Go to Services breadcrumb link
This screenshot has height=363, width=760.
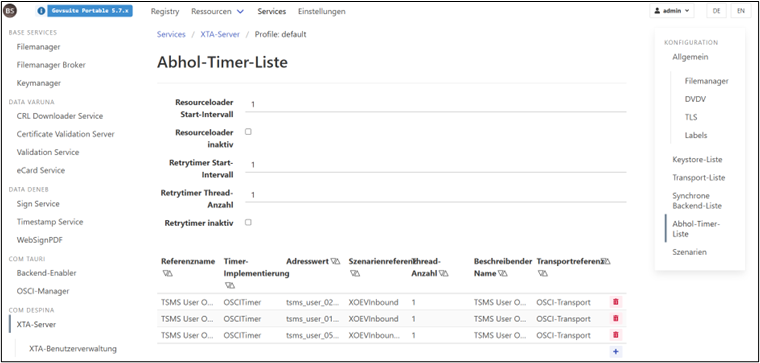pos(171,34)
